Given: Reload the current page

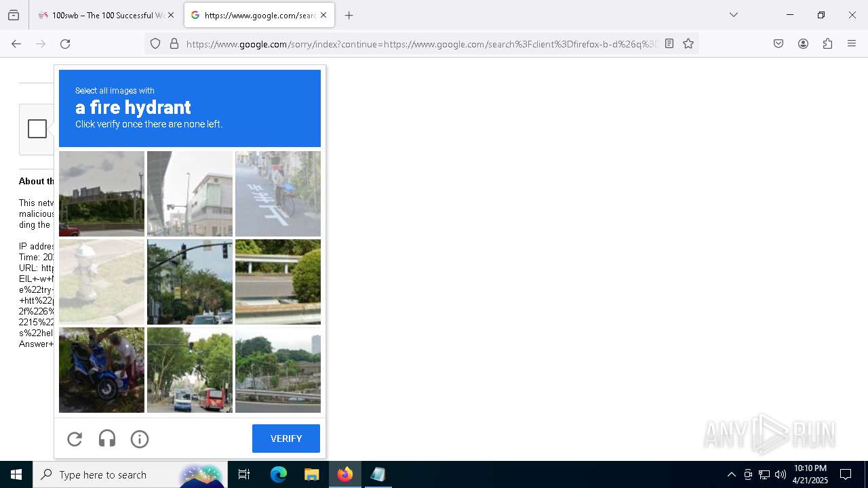Looking at the screenshot, I should pyautogui.click(x=65, y=43).
